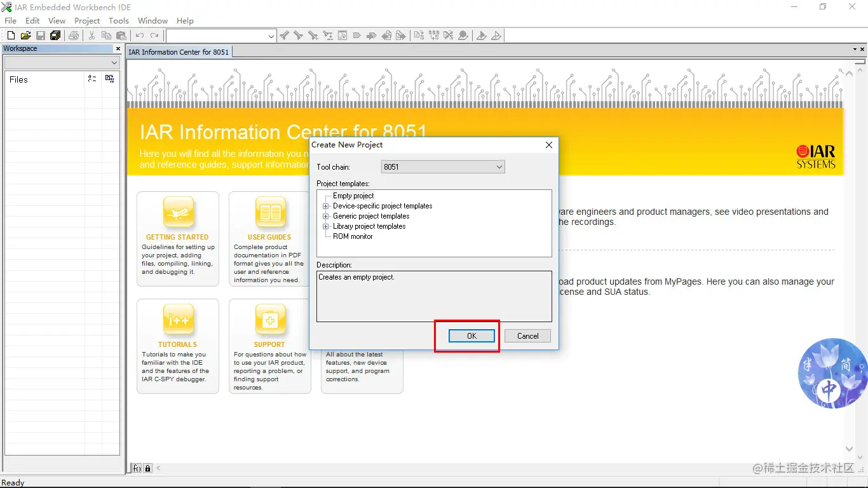
Task: Expand Device-specific project templates node
Action: [326, 206]
